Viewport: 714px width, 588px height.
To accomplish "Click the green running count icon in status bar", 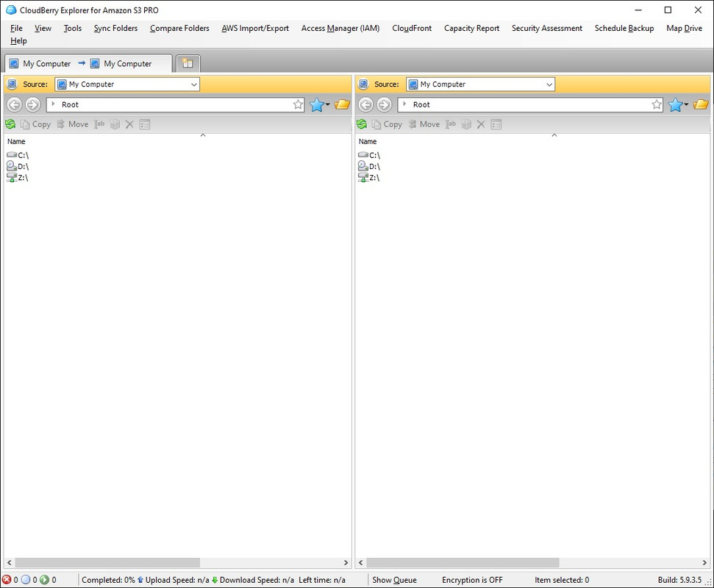I will click(44, 580).
